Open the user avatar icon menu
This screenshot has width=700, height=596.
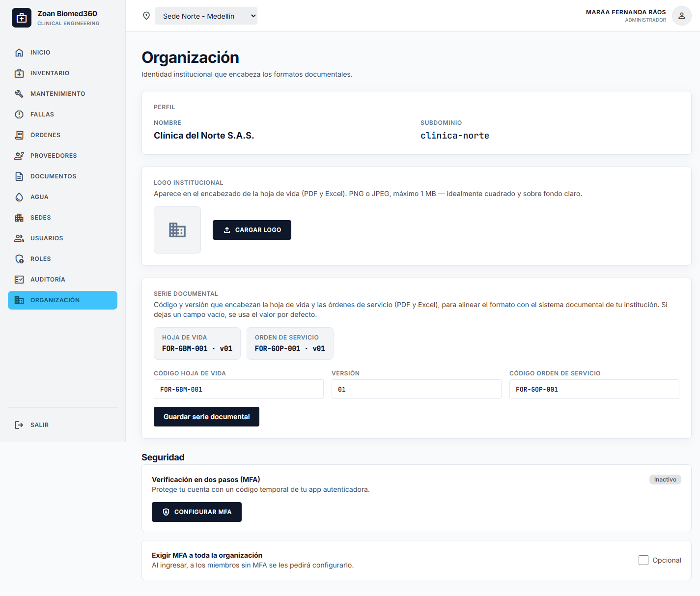[682, 16]
